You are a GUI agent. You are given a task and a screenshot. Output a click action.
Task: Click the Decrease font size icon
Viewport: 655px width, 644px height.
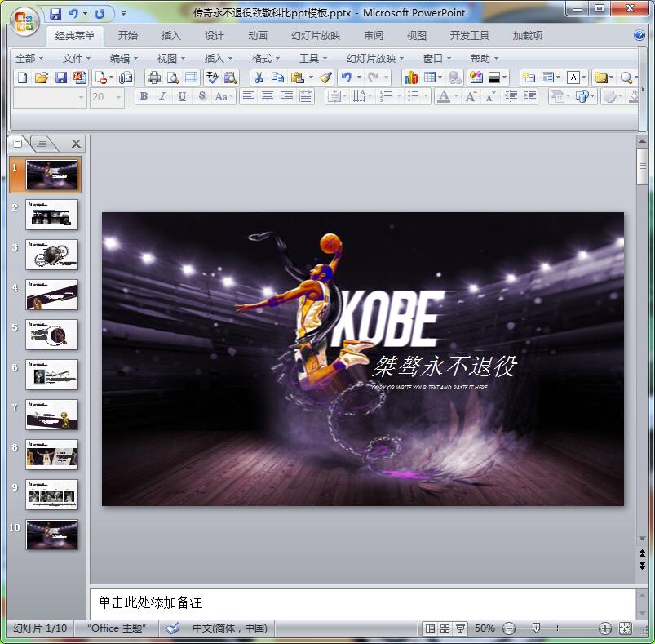click(490, 97)
